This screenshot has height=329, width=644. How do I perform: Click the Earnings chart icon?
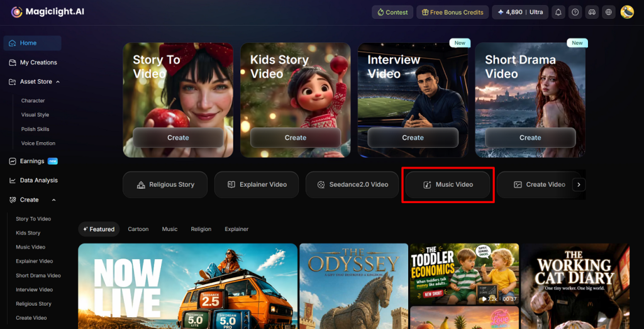tap(13, 161)
